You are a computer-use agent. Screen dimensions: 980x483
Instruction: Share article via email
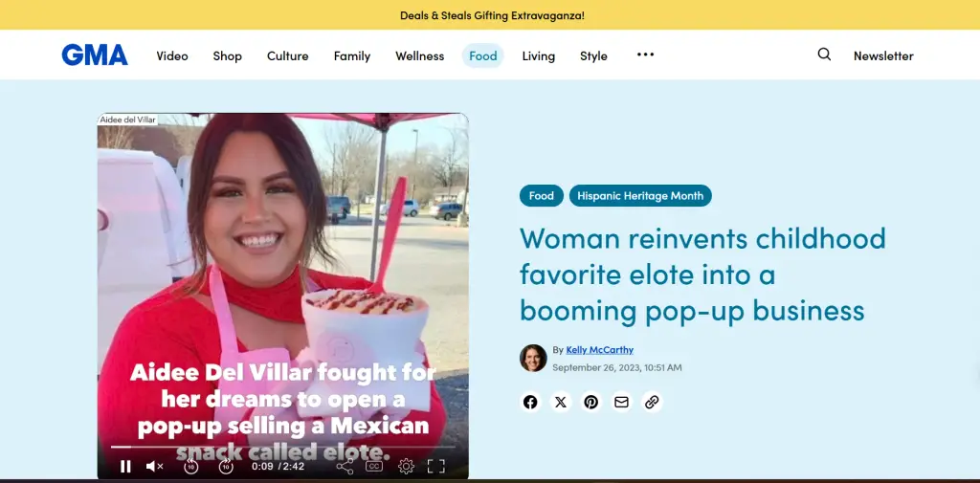pos(622,402)
